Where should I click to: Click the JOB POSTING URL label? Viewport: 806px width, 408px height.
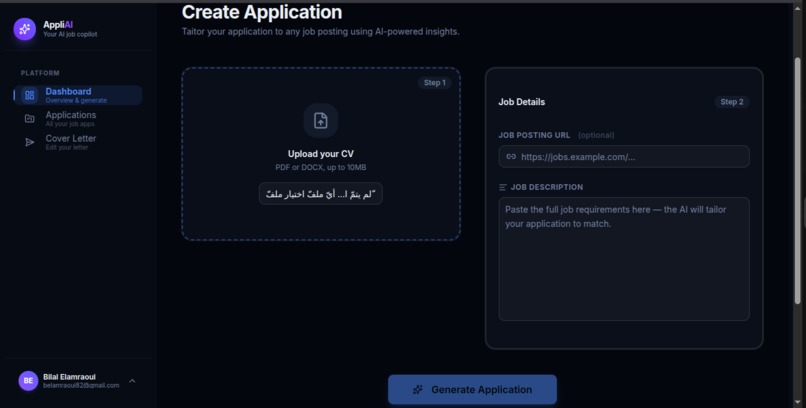pyautogui.click(x=534, y=135)
